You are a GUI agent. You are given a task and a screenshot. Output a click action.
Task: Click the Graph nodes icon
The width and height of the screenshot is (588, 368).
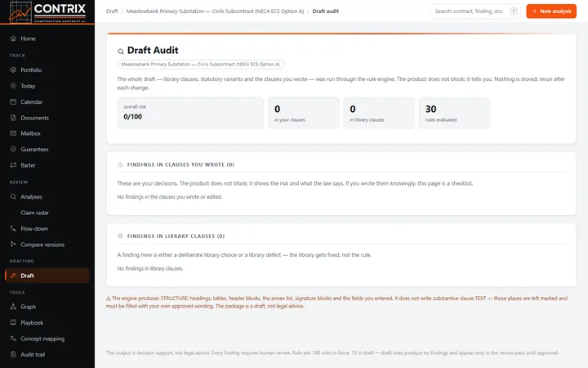tap(13, 307)
